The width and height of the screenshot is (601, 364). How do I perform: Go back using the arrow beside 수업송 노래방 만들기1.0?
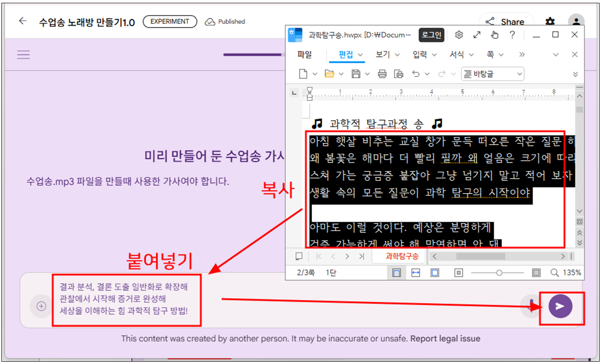click(22, 21)
